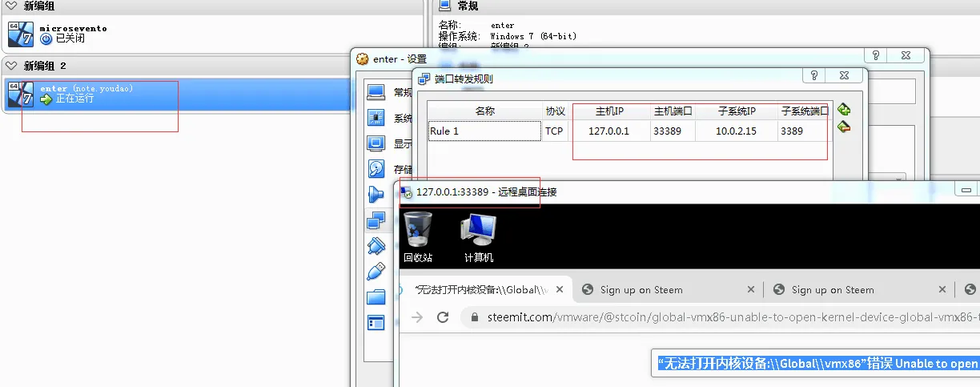
Task: Open Shared Folders settings icon
Action: [376, 297]
